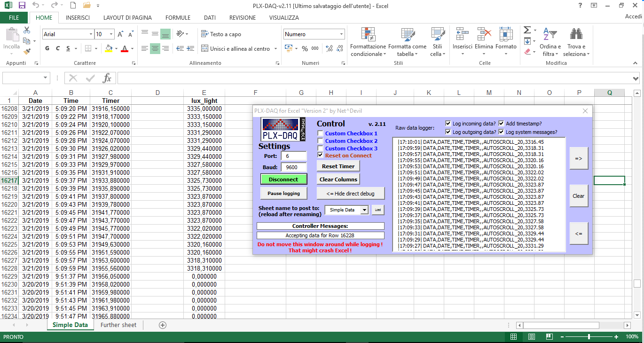The width and height of the screenshot is (644, 343).
Task: Click the Baud rate input field
Action: click(294, 167)
